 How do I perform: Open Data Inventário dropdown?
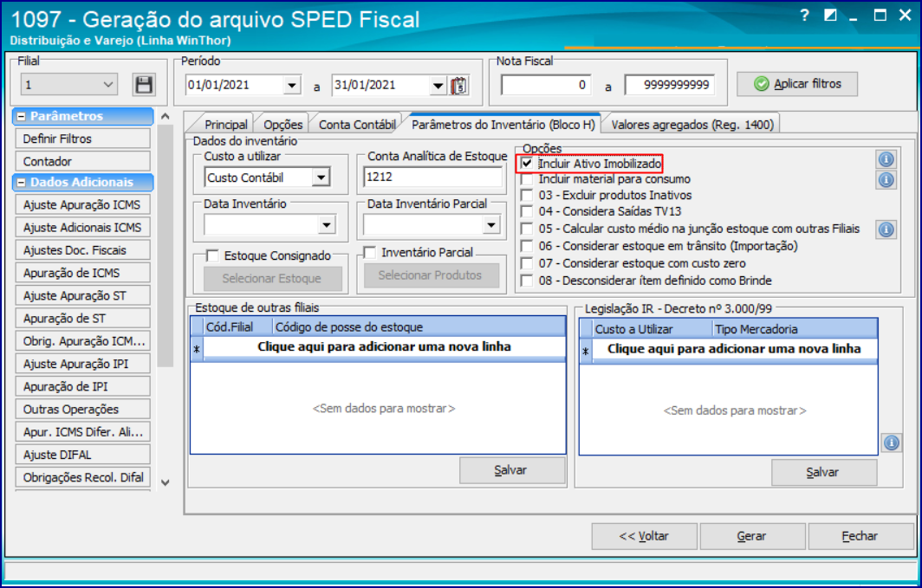click(x=327, y=225)
